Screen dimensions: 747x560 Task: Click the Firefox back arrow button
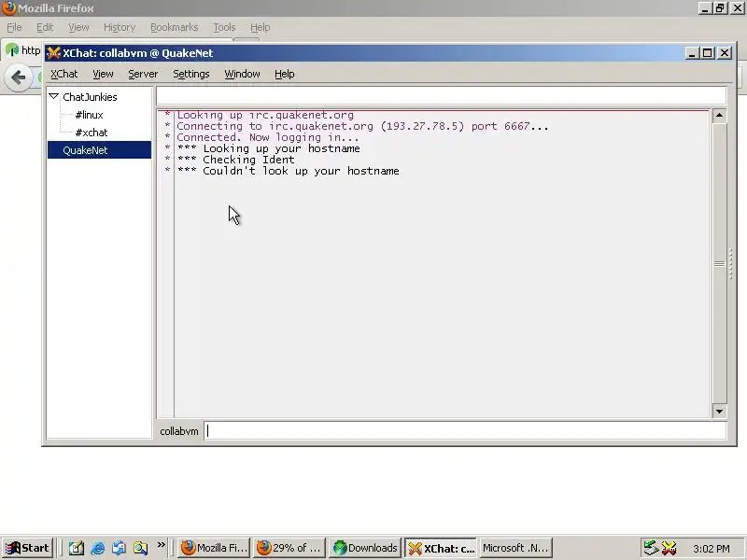coord(18,77)
